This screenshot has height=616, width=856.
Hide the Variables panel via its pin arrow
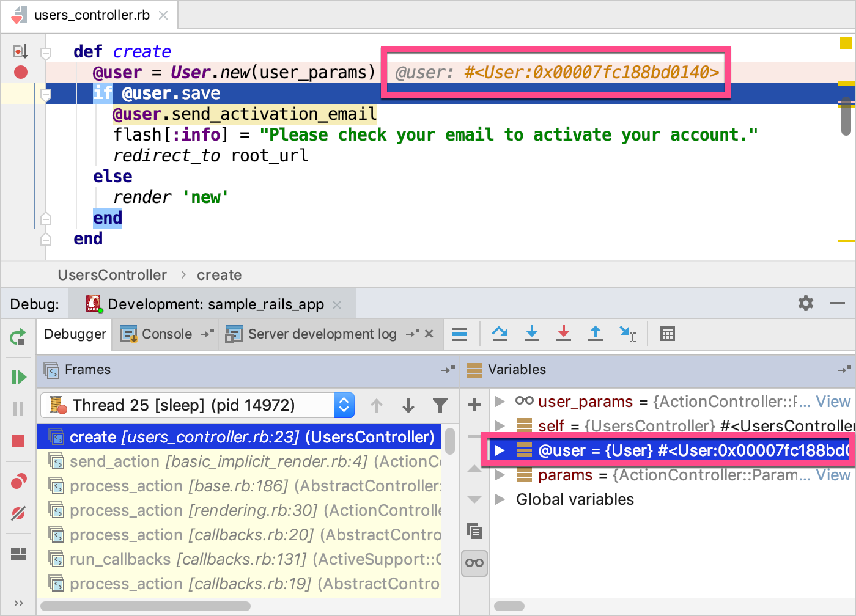pos(844,370)
